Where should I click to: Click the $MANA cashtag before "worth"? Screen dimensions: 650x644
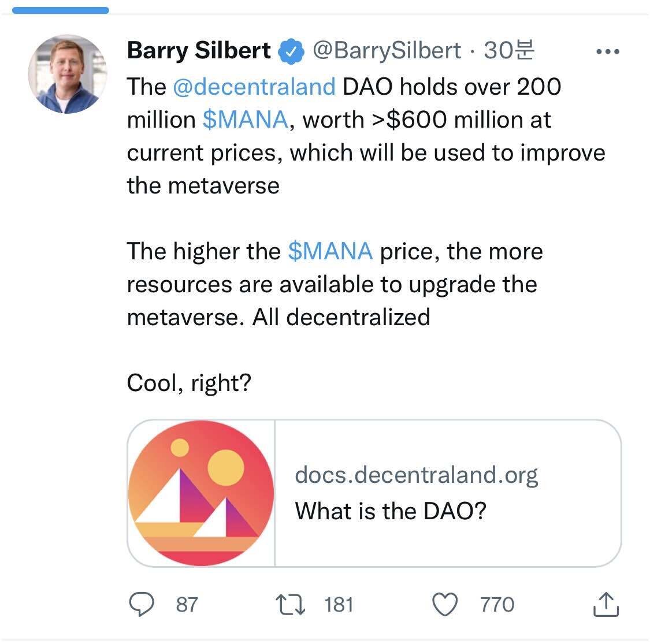click(x=245, y=120)
